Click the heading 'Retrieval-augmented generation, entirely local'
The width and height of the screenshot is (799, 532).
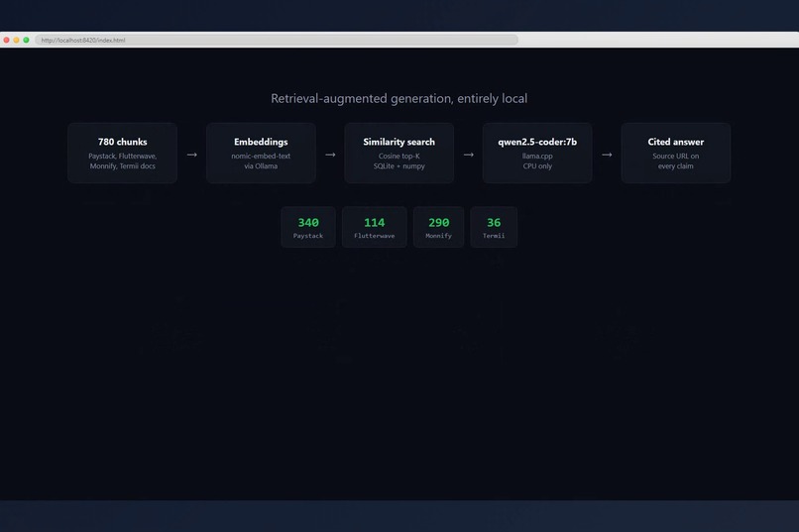399,98
